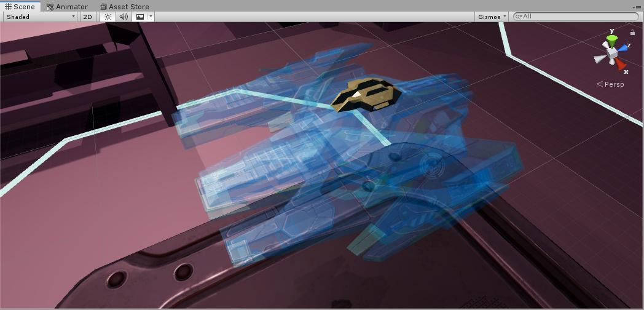644x310 pixels.
Task: Toggle the Persp projection label
Action: click(610, 84)
